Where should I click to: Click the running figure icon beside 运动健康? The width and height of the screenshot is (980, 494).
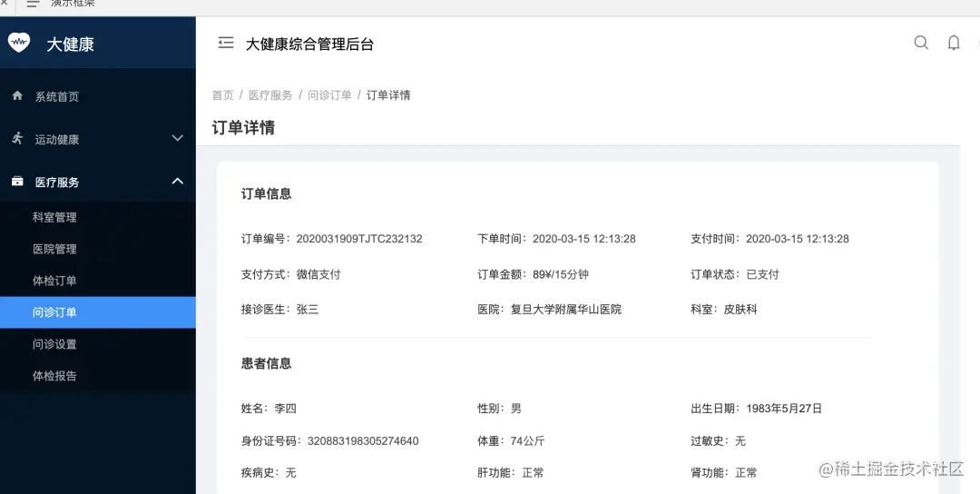tap(17, 138)
